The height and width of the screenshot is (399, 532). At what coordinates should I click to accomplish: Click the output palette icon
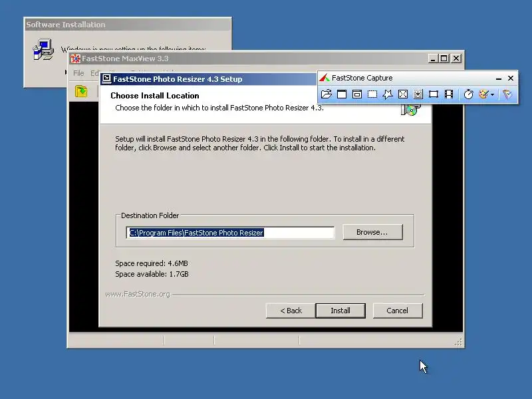coord(483,94)
